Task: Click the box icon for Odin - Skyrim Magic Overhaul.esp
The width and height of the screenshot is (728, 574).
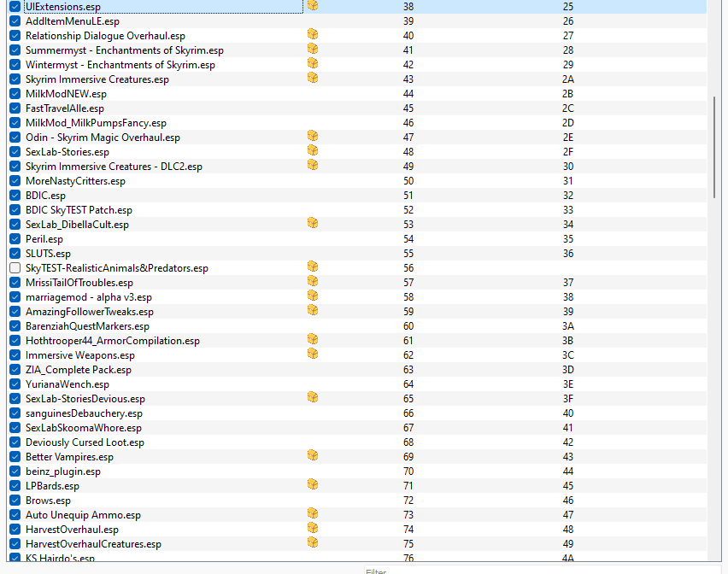Action: (313, 136)
